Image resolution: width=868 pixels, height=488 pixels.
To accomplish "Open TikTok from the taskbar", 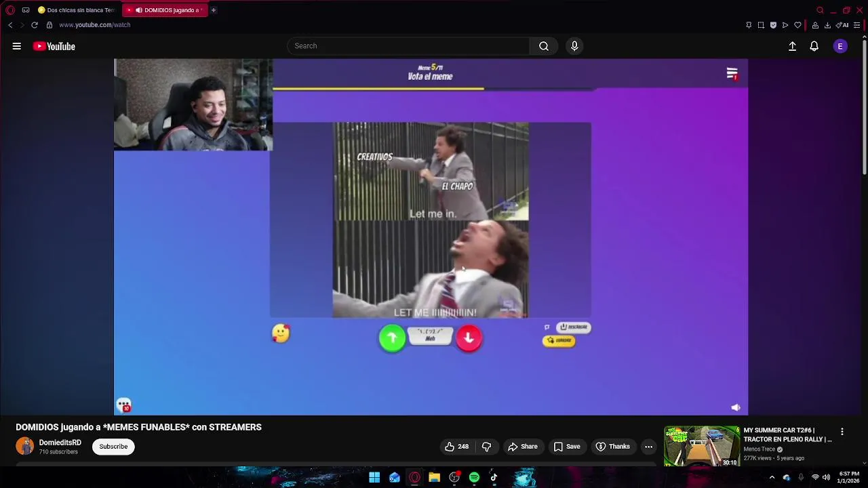I will click(x=494, y=478).
